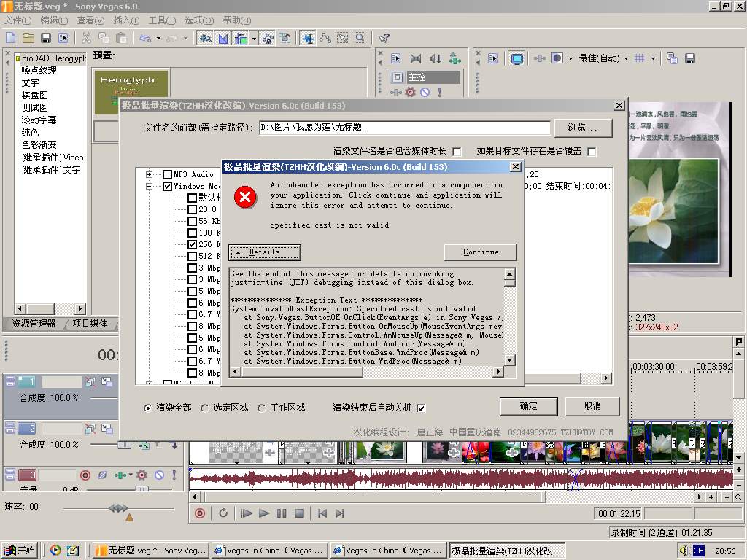
Task: Open the 工具(T) menu
Action: click(162, 20)
